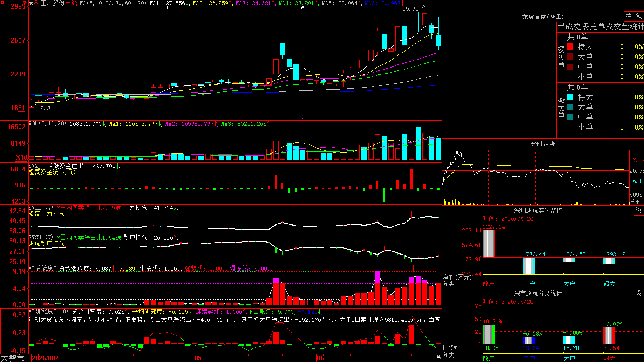Viewport: 644px width, 362px height.
Task: Click the 龙虎看盘(逐单) panel title
Action: click(x=543, y=16)
